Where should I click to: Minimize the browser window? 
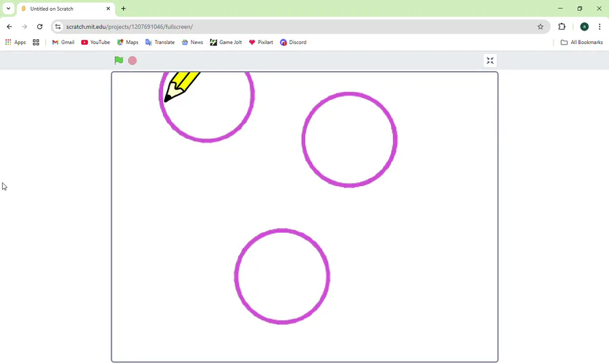(x=560, y=8)
